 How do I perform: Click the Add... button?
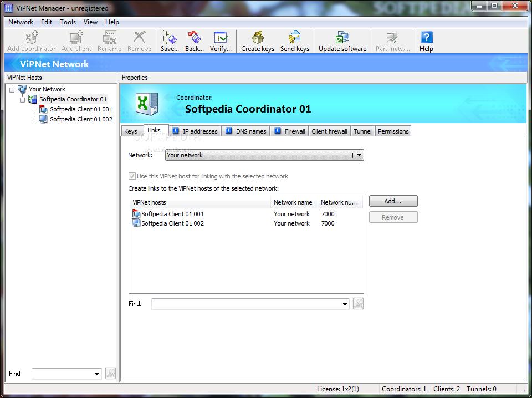tap(393, 201)
